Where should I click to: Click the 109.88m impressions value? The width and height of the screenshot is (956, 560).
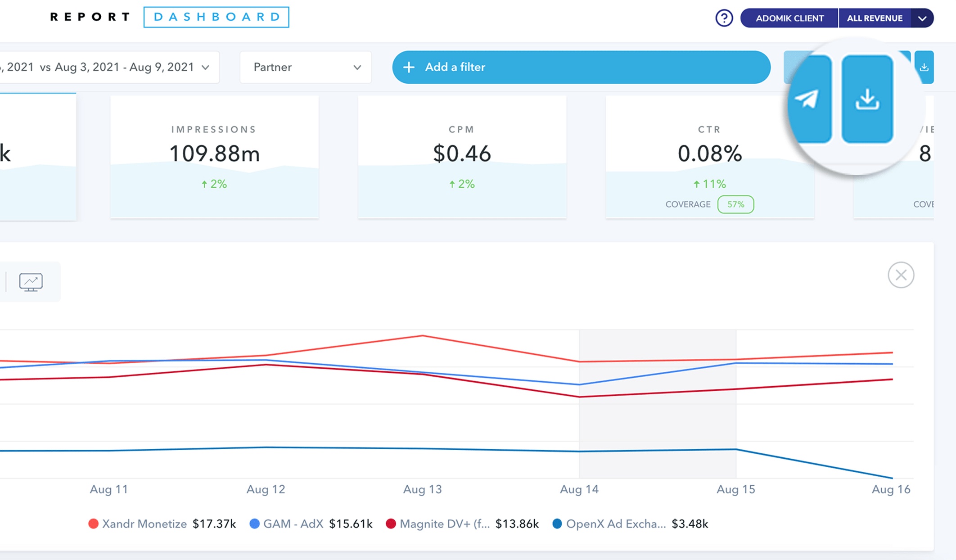[214, 154]
